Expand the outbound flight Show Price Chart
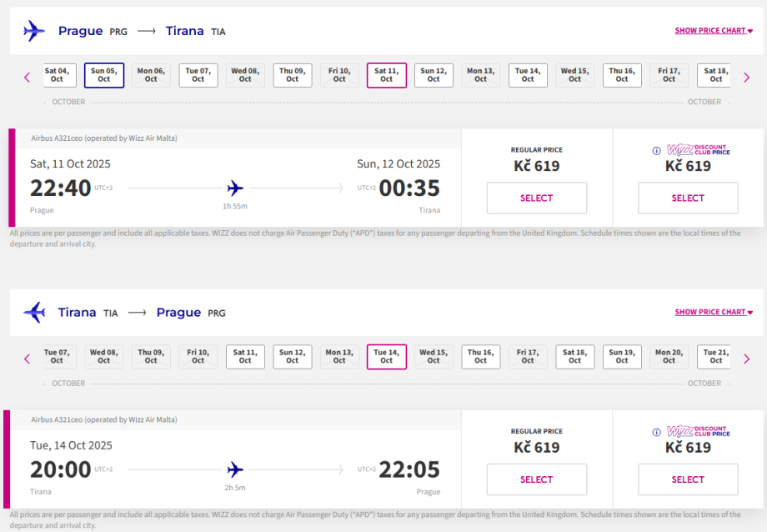 714,31
